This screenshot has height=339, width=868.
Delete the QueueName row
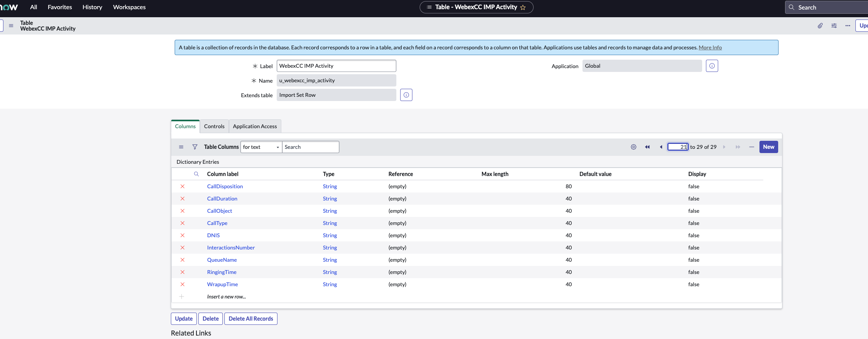click(x=182, y=260)
